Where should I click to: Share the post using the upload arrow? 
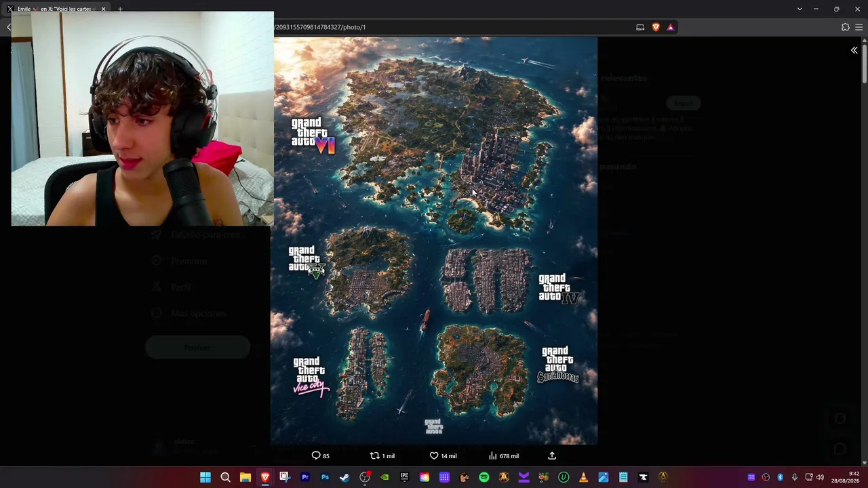(552, 456)
